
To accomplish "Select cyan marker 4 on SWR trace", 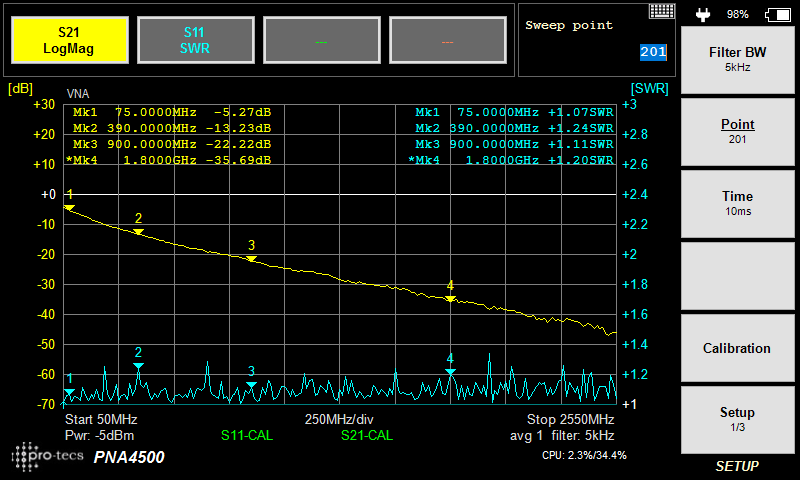I will click(x=450, y=372).
